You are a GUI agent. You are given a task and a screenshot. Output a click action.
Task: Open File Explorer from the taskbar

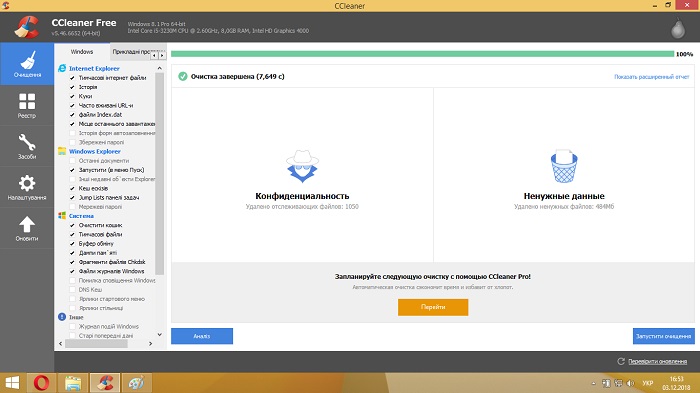(73, 383)
